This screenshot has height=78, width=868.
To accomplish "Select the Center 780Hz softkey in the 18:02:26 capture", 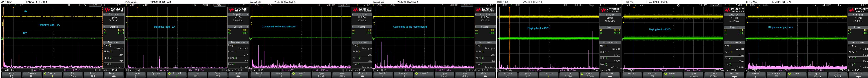I will point(342,75).
